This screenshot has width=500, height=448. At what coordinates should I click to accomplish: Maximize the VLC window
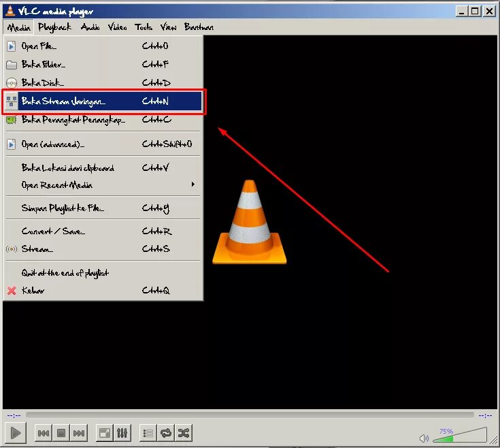point(475,12)
